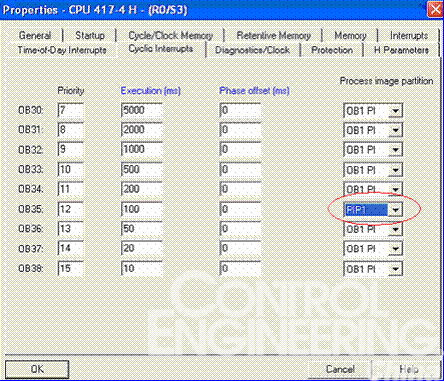
Task: Click the OB30 priority field
Action: 70,110
